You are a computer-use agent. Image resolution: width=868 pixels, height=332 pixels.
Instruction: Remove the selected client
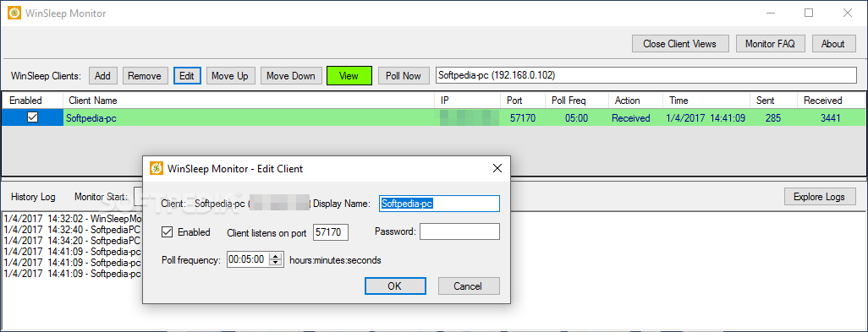pyautogui.click(x=145, y=76)
